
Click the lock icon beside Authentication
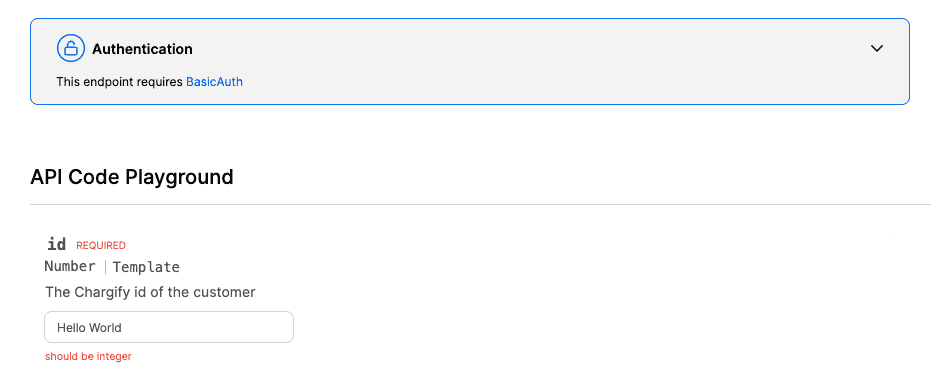pos(71,49)
